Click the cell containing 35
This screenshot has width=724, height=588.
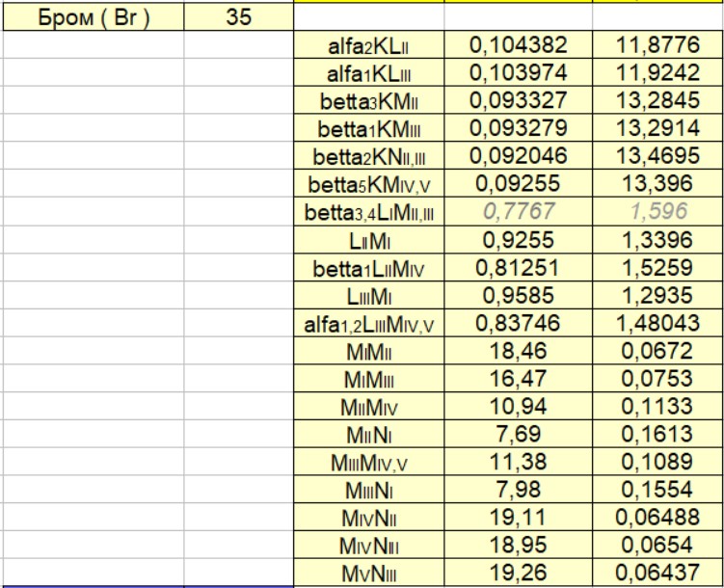click(x=239, y=17)
